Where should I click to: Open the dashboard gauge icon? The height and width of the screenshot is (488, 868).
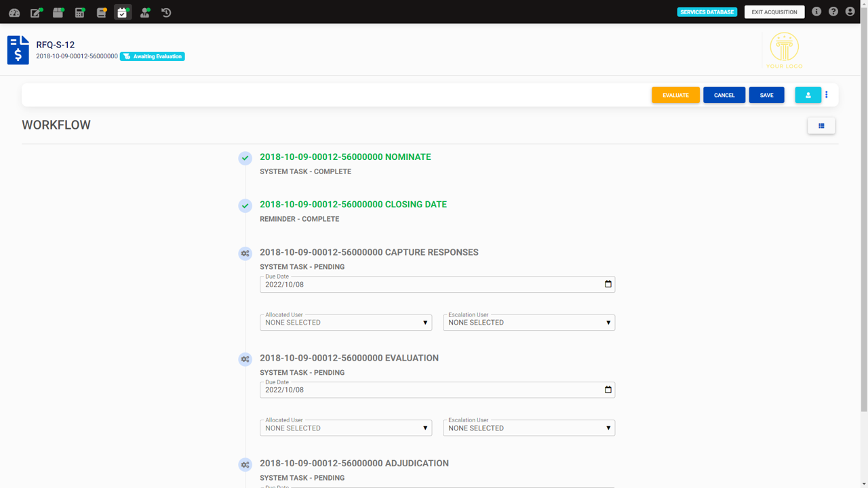point(14,12)
